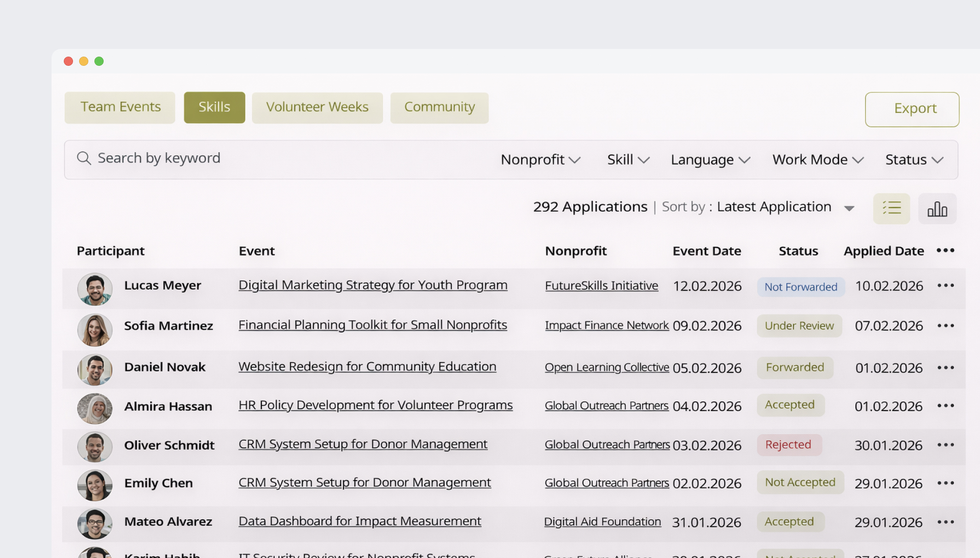Click Sofia Martinez's avatar photo

click(95, 329)
